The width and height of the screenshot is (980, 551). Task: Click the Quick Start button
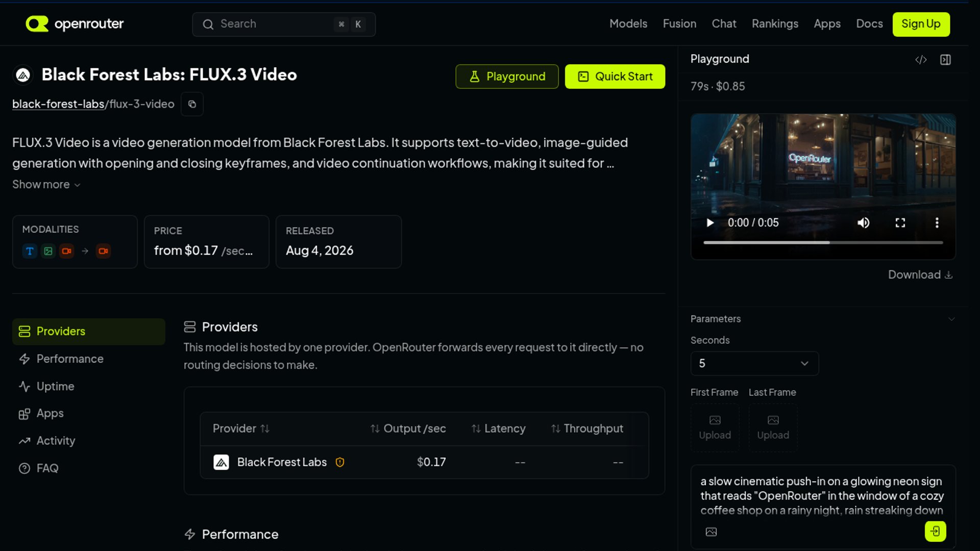click(x=615, y=77)
